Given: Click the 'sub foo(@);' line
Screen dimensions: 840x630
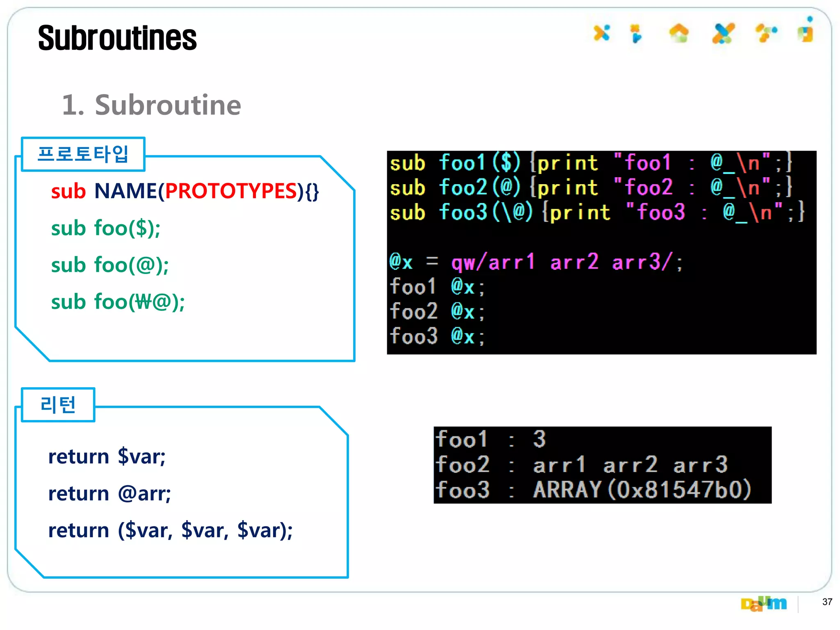Looking at the screenshot, I should pos(110,265).
